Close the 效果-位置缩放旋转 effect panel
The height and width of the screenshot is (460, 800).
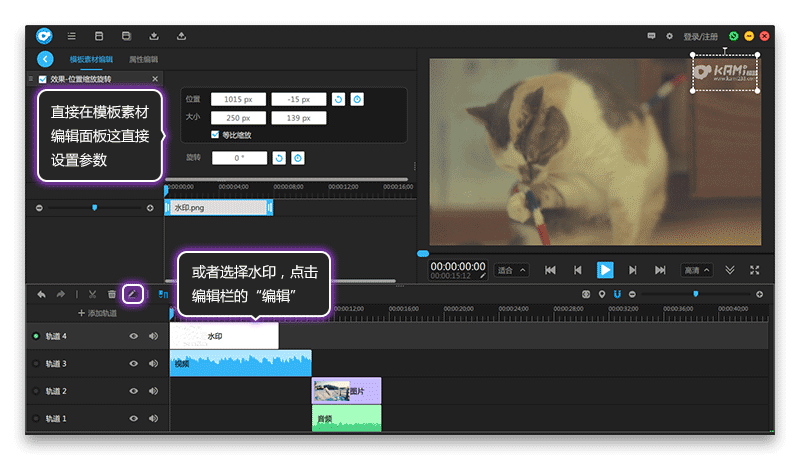pyautogui.click(x=155, y=79)
